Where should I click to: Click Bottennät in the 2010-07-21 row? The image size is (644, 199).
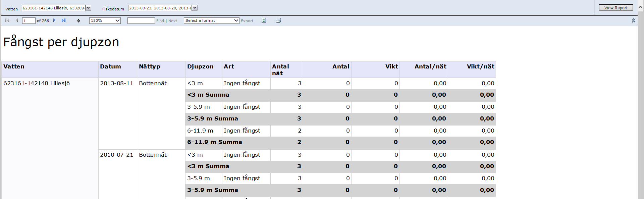[153, 155]
